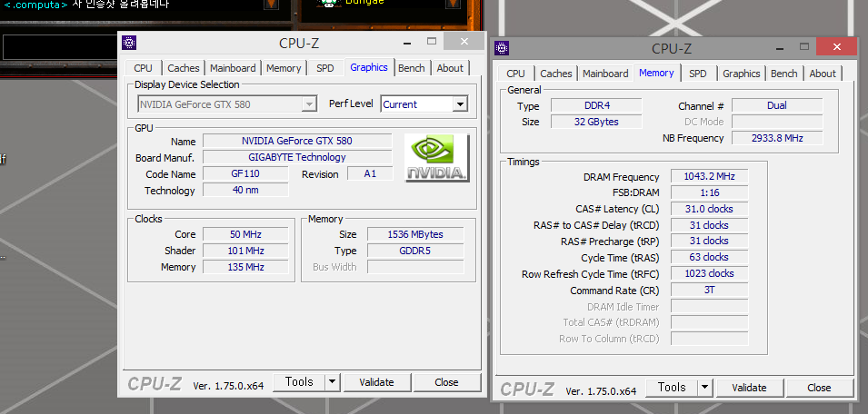The height and width of the screenshot is (414, 868).
Task: Click Close button at bottom of Memory window
Action: [818, 388]
